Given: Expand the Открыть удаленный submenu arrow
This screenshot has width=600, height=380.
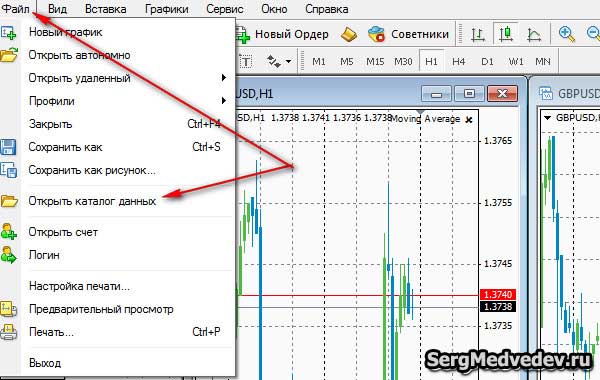Looking at the screenshot, I should [224, 78].
